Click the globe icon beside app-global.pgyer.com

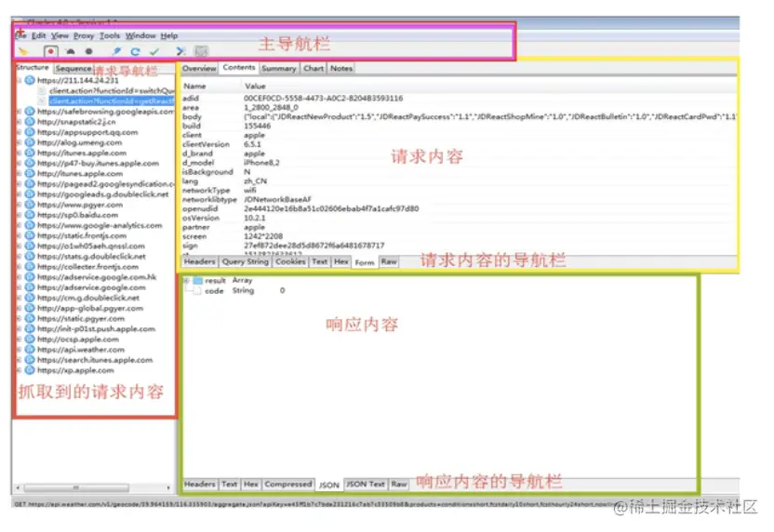pyautogui.click(x=30, y=308)
